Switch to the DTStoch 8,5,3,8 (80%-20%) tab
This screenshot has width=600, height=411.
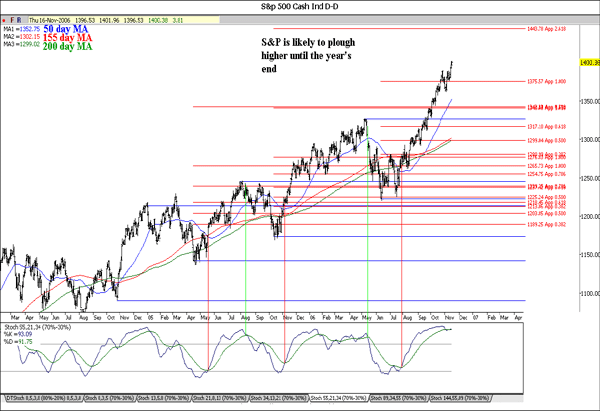44,398
